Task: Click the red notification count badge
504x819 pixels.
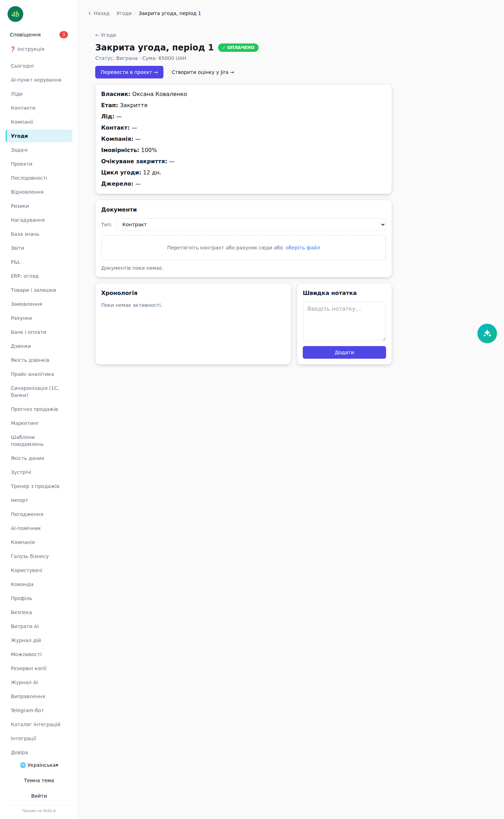Action: pyautogui.click(x=63, y=35)
